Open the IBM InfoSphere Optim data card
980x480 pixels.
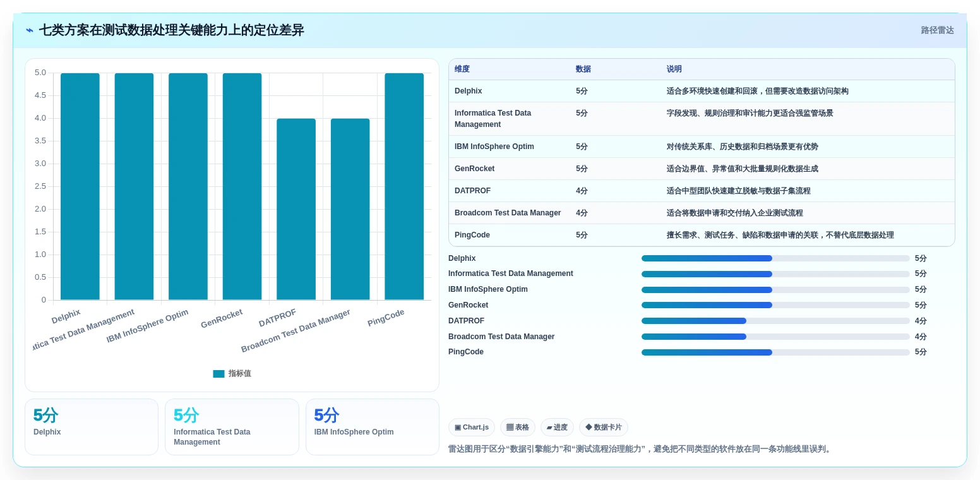[373, 427]
